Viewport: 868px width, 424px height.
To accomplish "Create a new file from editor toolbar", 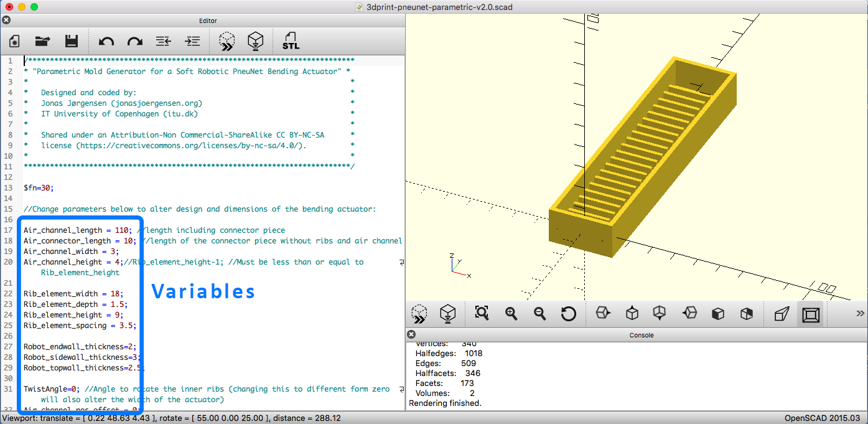I will (x=14, y=42).
